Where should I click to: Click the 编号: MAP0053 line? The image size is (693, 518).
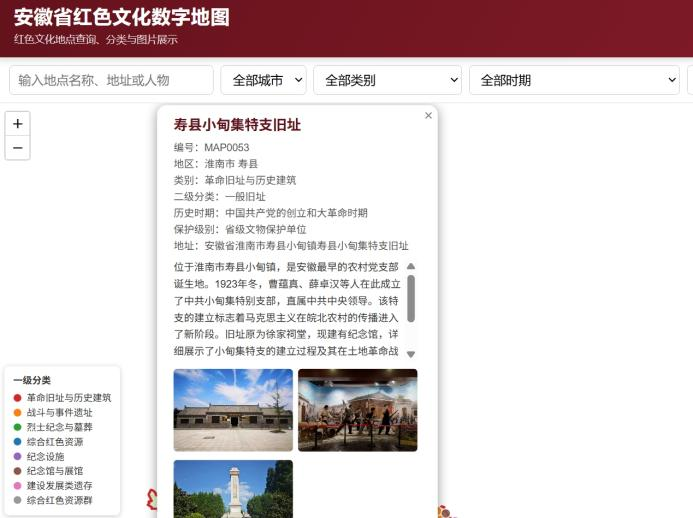pos(212,147)
